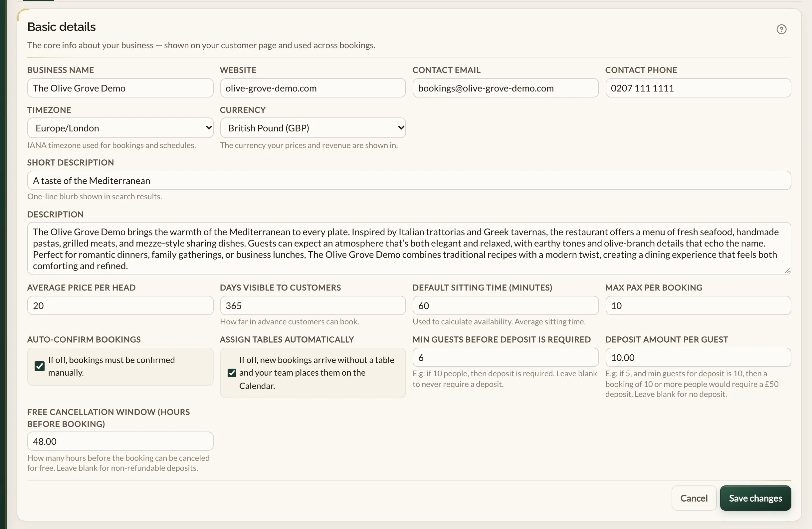This screenshot has width=812, height=529.
Task: Click into the Contact Phone field
Action: click(x=698, y=88)
